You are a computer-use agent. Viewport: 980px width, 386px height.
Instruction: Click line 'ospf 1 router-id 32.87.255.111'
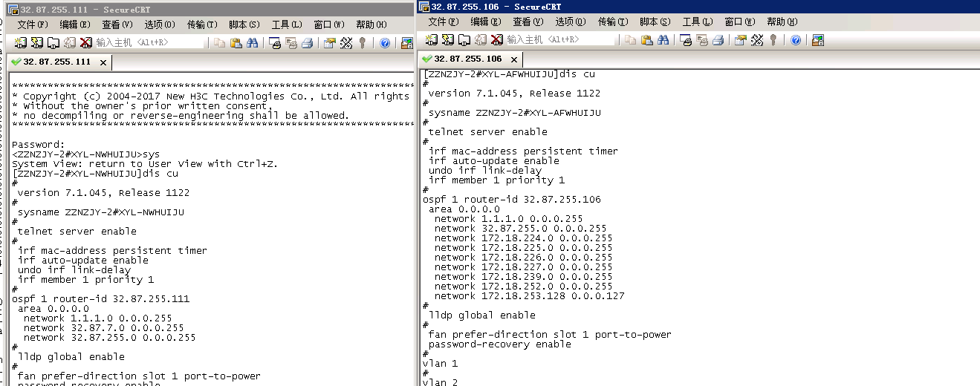(x=101, y=299)
